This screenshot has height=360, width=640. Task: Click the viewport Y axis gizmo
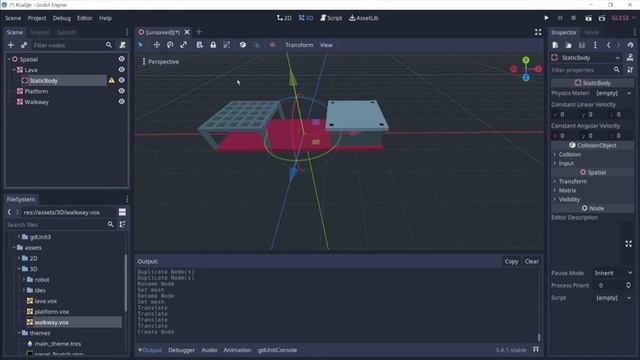click(526, 60)
